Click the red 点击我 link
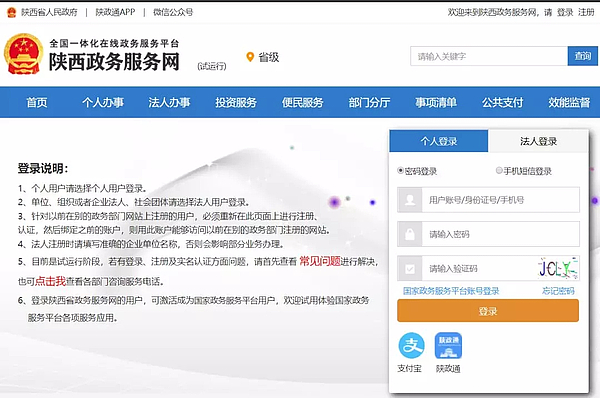The image size is (600, 398). point(51,281)
